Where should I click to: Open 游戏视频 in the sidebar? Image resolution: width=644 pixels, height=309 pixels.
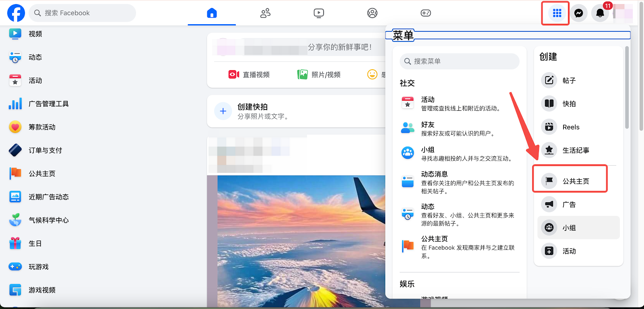click(x=42, y=290)
